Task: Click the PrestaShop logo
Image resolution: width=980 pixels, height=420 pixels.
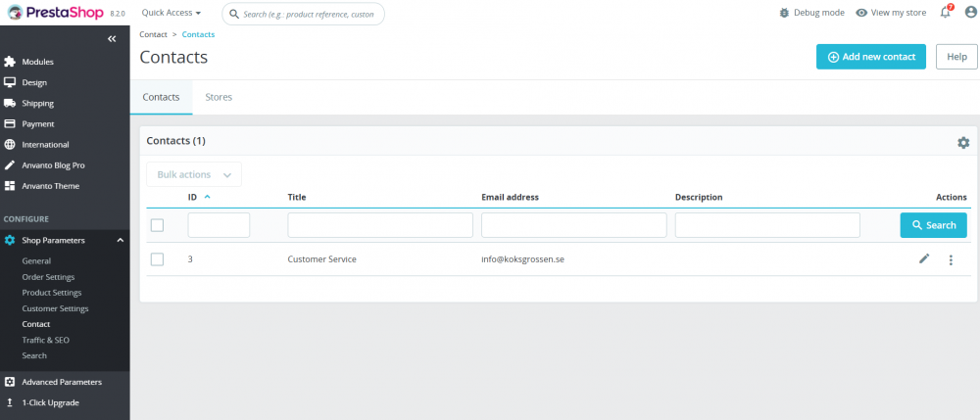Action: point(55,13)
